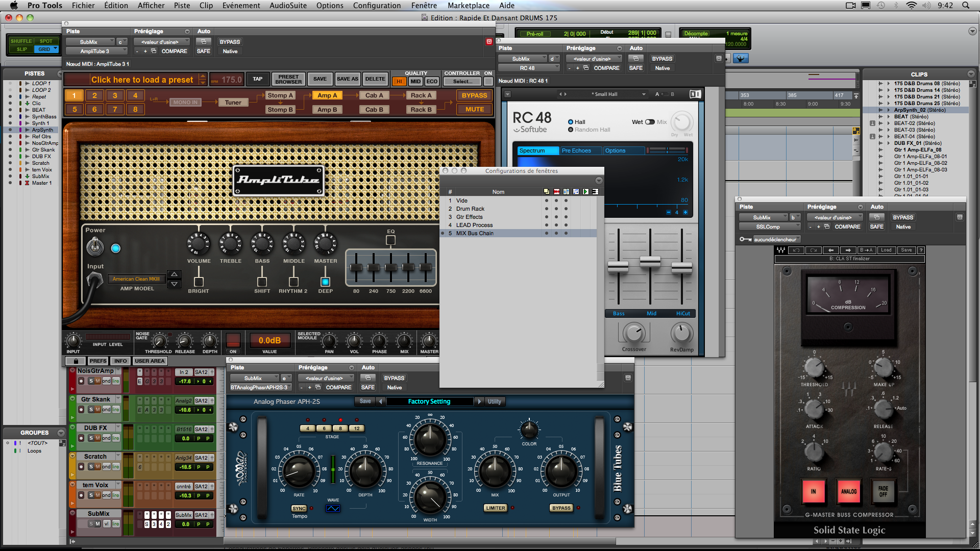
Task: Toggle the BRIGHT switch on amp
Action: pos(199,282)
